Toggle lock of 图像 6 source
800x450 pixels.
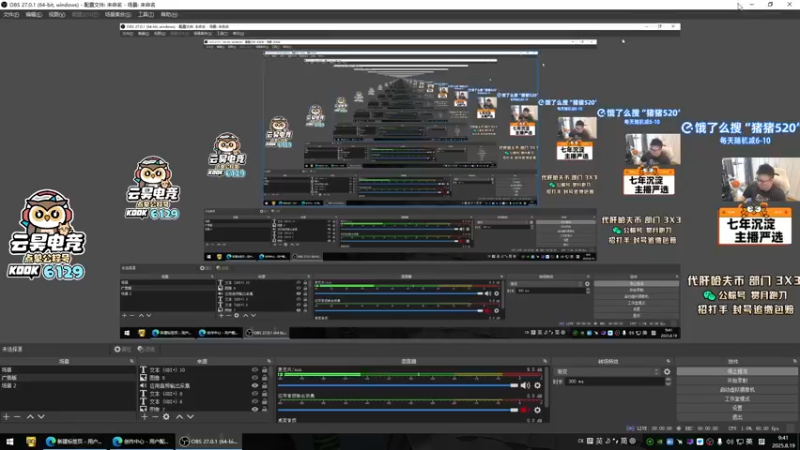(264, 378)
